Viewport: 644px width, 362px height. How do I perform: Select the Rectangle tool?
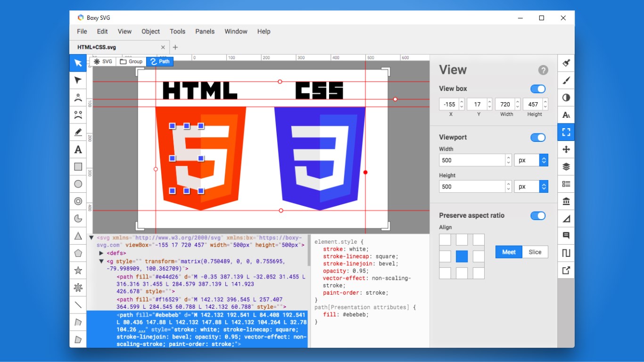78,166
